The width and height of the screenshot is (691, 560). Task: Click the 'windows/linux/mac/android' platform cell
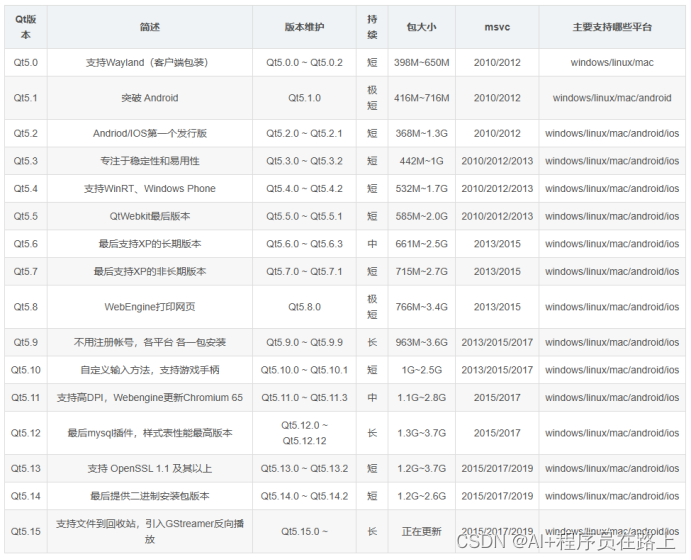tap(612, 98)
